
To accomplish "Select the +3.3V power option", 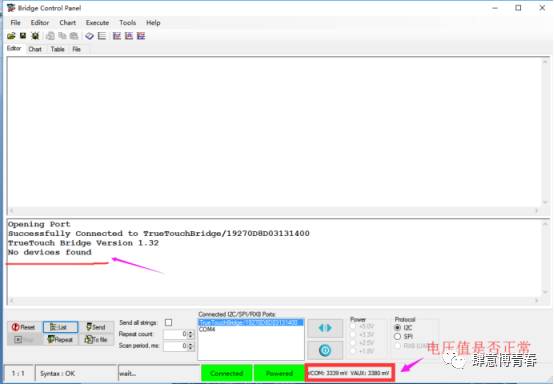I will (x=353, y=334).
